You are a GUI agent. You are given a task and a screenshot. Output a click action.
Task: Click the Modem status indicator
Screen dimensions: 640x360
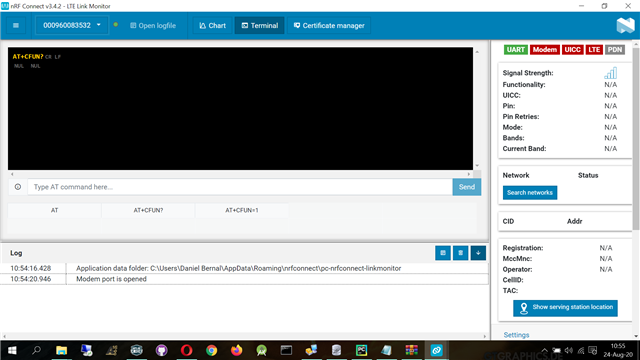pos(544,50)
